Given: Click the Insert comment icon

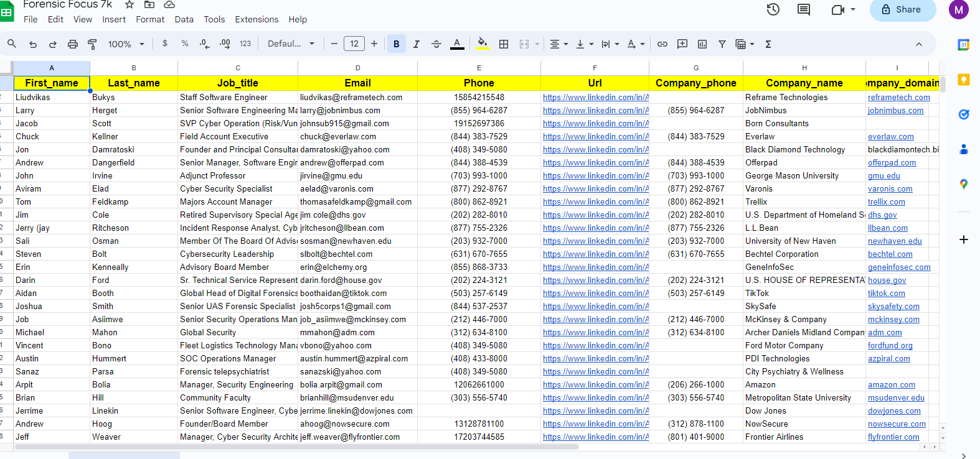Looking at the screenshot, I should (x=682, y=44).
